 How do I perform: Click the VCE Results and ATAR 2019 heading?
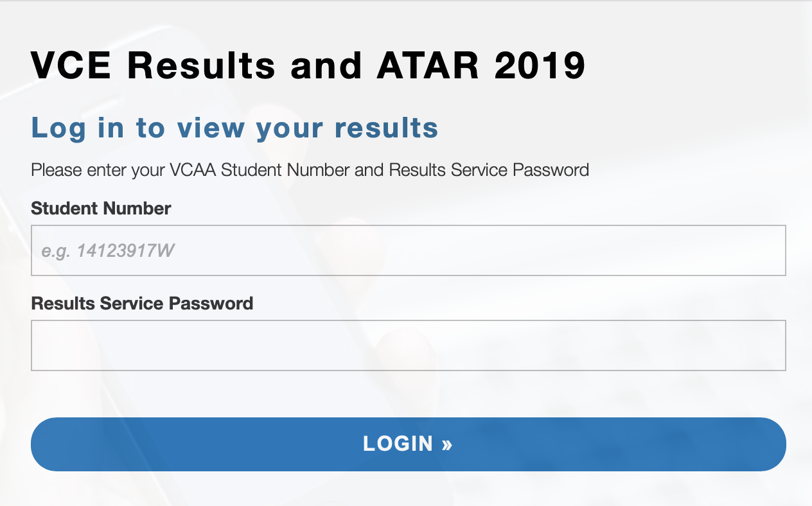pyautogui.click(x=308, y=64)
